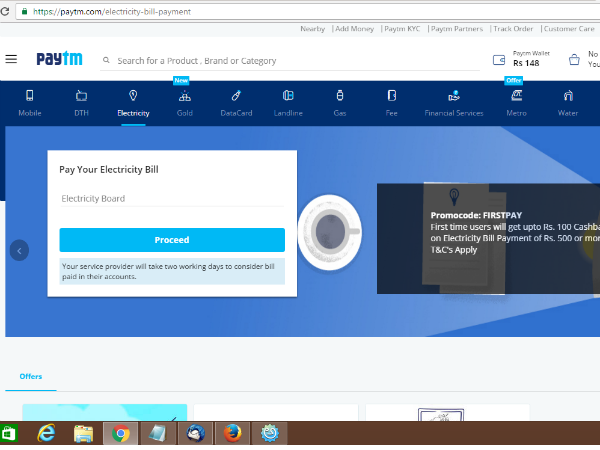This screenshot has height=450, width=600.
Task: Open the Add Money link
Action: [353, 29]
